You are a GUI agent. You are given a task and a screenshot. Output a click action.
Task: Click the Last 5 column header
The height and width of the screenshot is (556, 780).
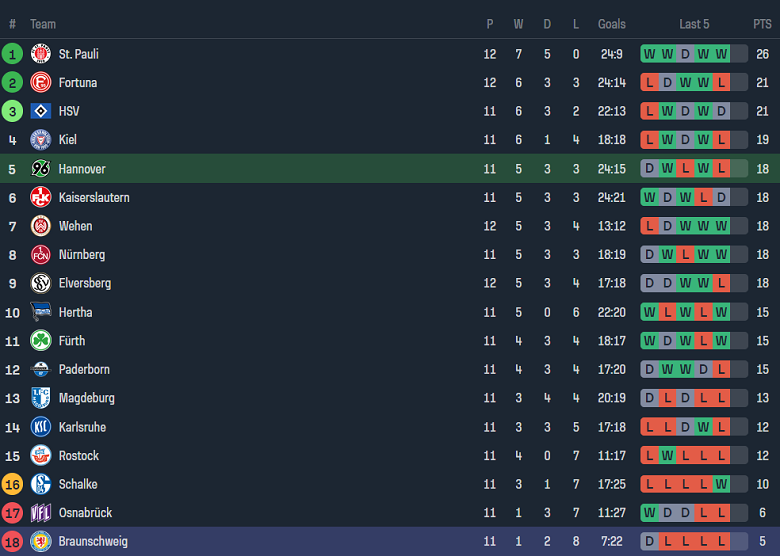point(694,24)
